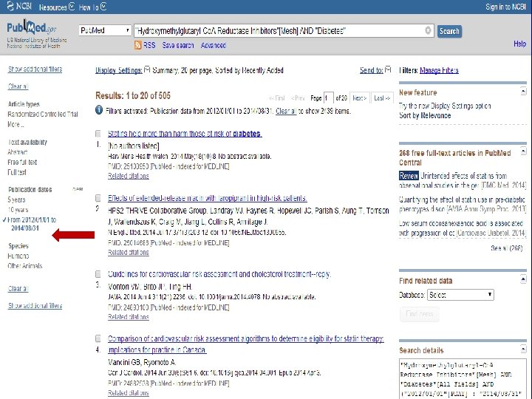Select the 5 years publication date filter
The width and height of the screenshot is (532, 399).
coord(16,199)
